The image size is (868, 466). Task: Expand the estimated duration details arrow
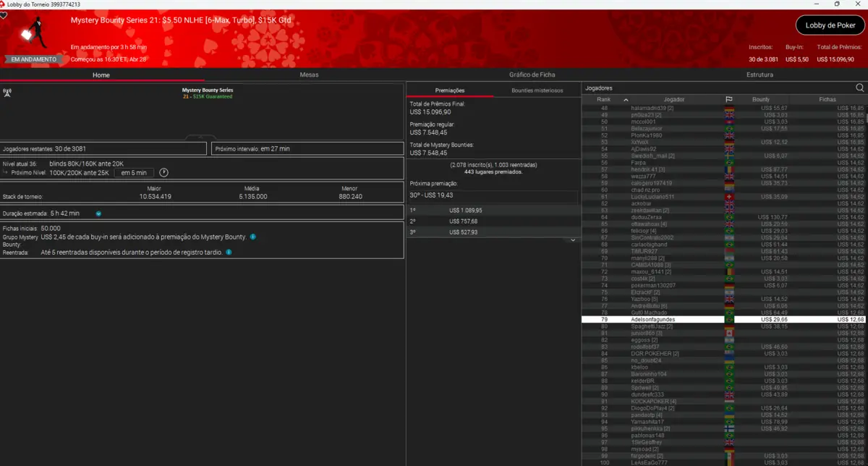pyautogui.click(x=98, y=213)
